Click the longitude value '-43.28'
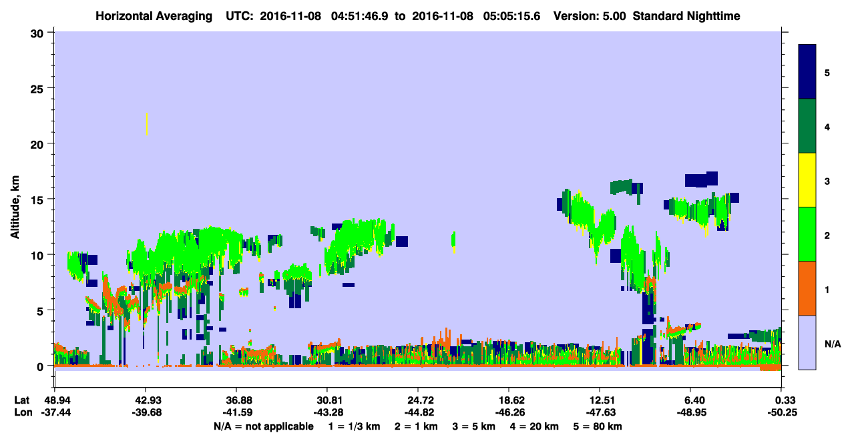Screen dimensions: 868x445 327,413
